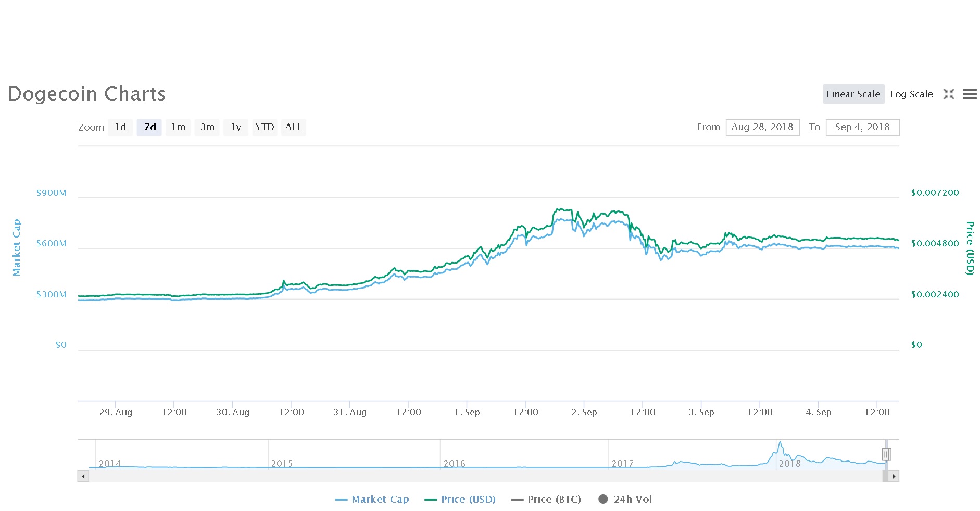Grab the navigator range handle
This screenshot has height=511, width=980.
tap(887, 454)
